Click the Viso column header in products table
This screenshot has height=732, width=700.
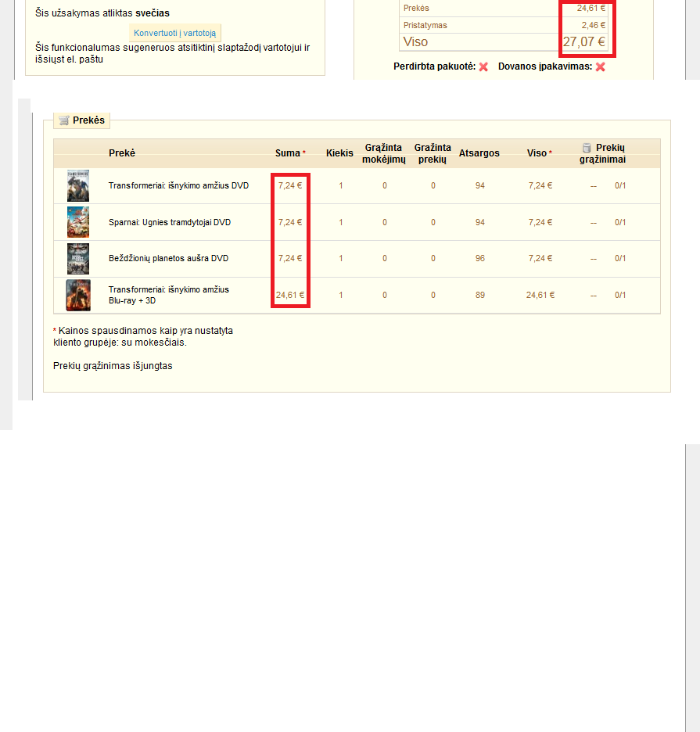537,153
